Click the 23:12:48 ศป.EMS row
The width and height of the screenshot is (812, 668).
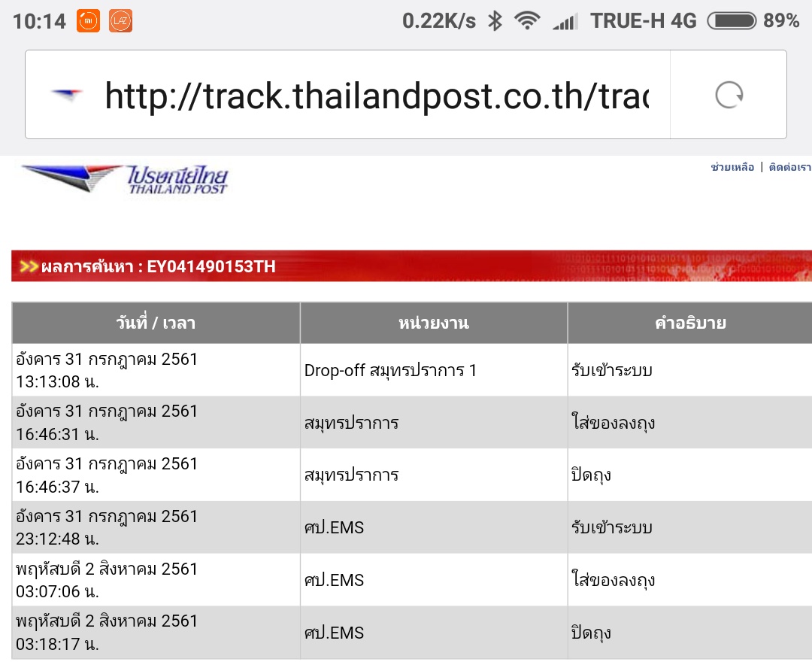[334, 527]
